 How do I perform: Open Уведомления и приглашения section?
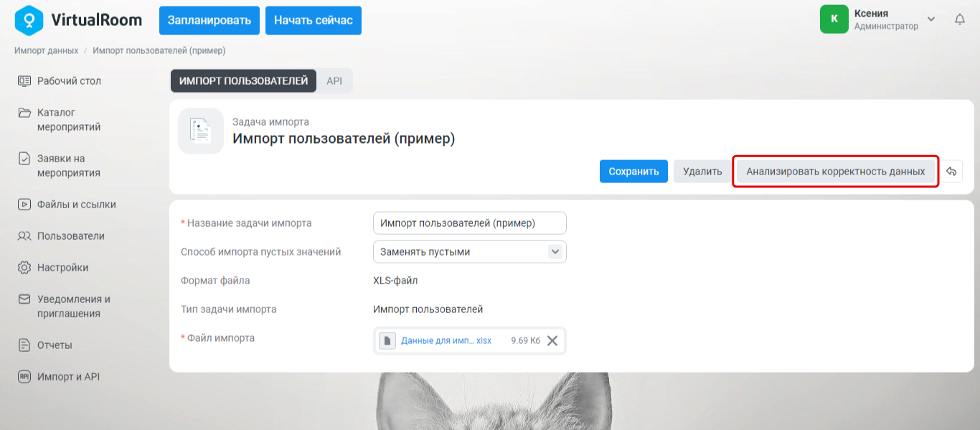coord(64,307)
